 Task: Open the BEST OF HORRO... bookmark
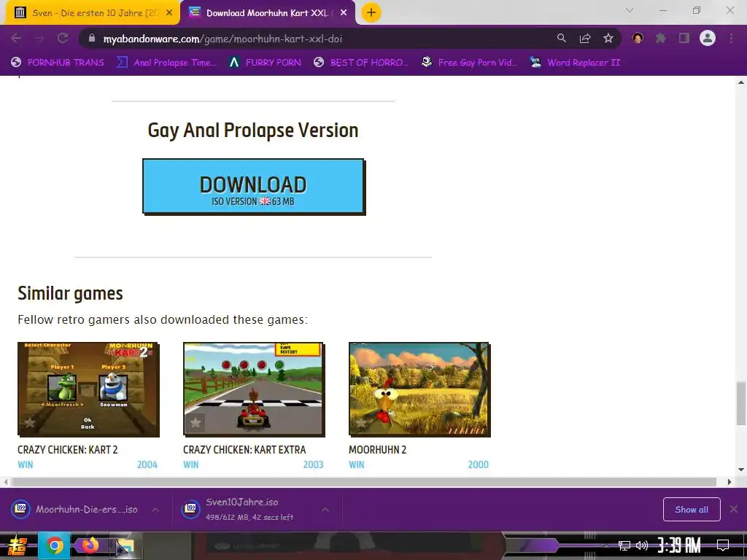coord(360,63)
